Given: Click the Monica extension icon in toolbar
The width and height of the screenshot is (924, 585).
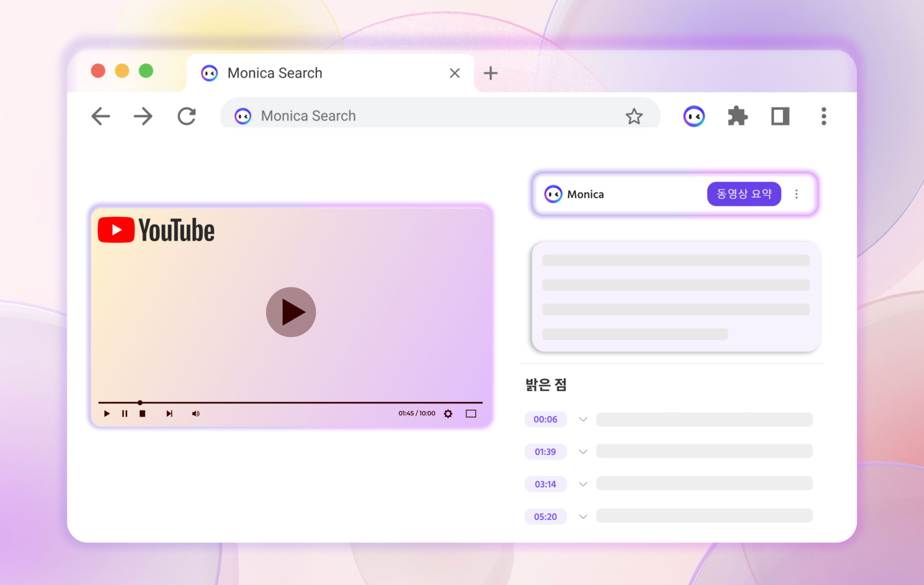Looking at the screenshot, I should pyautogui.click(x=693, y=116).
